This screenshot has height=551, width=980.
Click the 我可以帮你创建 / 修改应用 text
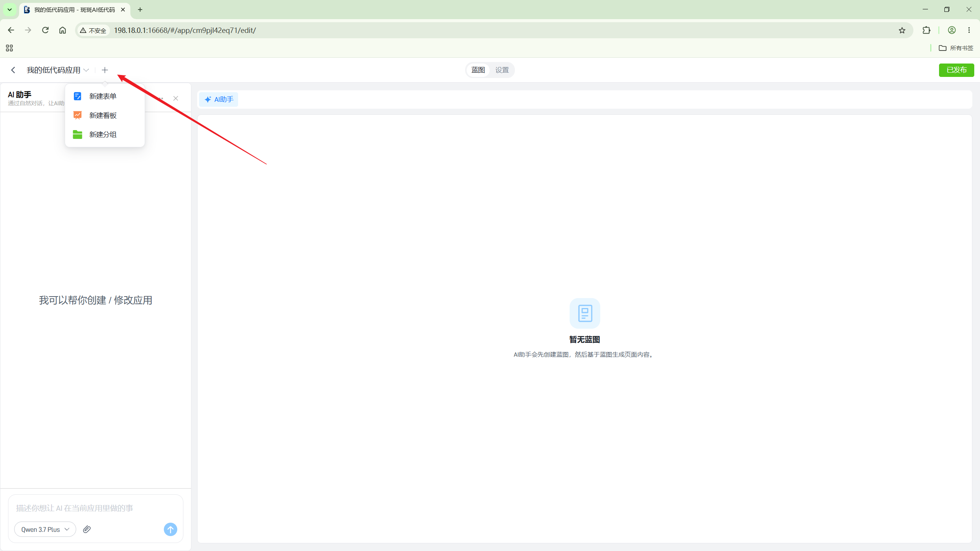[x=96, y=300]
